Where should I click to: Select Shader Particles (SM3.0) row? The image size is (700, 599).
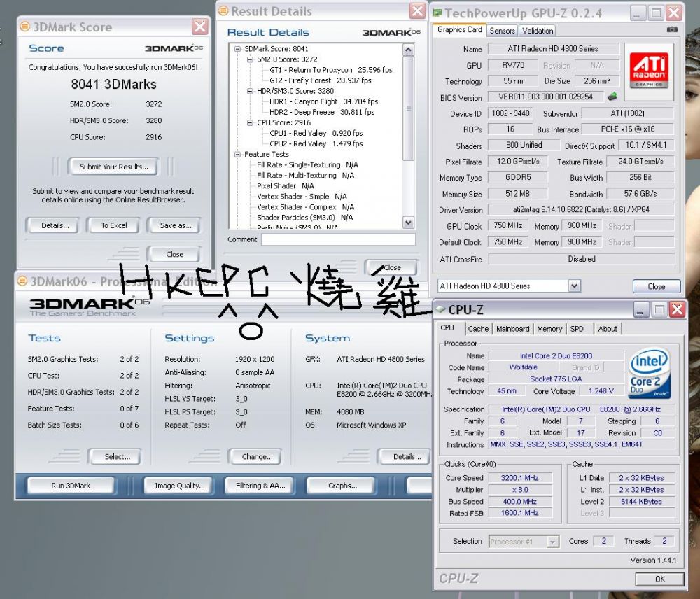pyautogui.click(x=305, y=218)
